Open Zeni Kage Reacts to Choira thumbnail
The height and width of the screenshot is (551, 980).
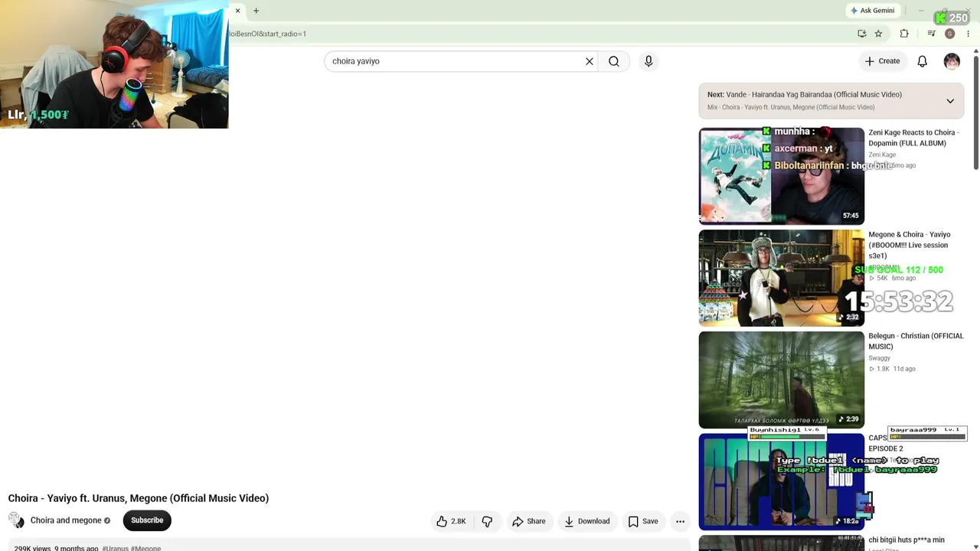[x=782, y=176]
